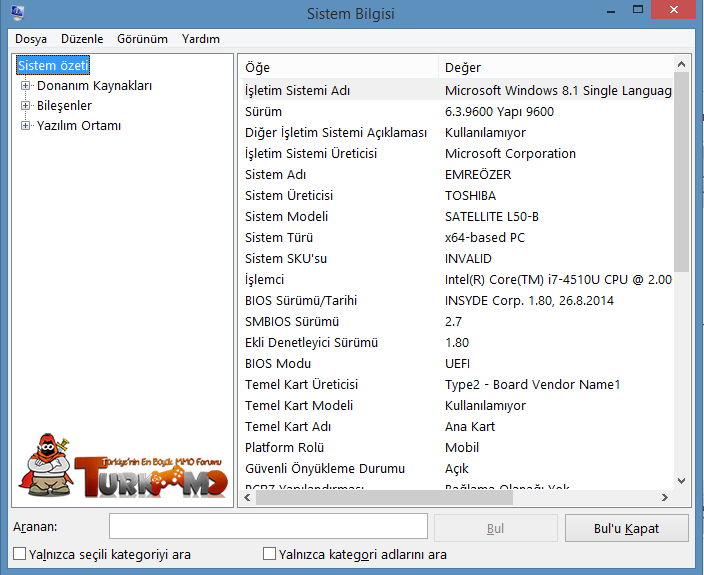This screenshot has height=575, width=704.
Task: Click the value EMREÖZER
Action: (x=478, y=175)
